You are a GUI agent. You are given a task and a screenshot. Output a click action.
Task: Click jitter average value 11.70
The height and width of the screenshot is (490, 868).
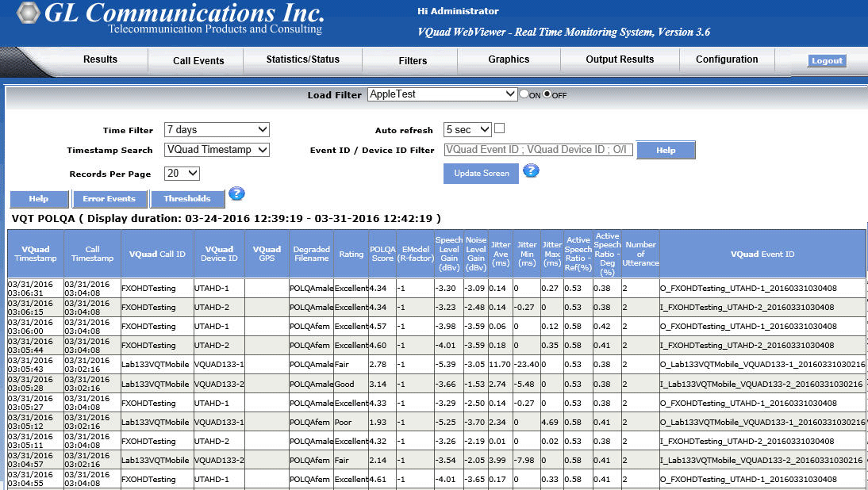(x=501, y=365)
